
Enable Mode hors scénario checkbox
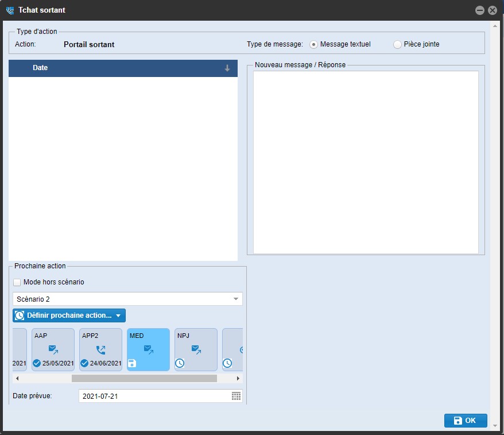pyautogui.click(x=17, y=282)
